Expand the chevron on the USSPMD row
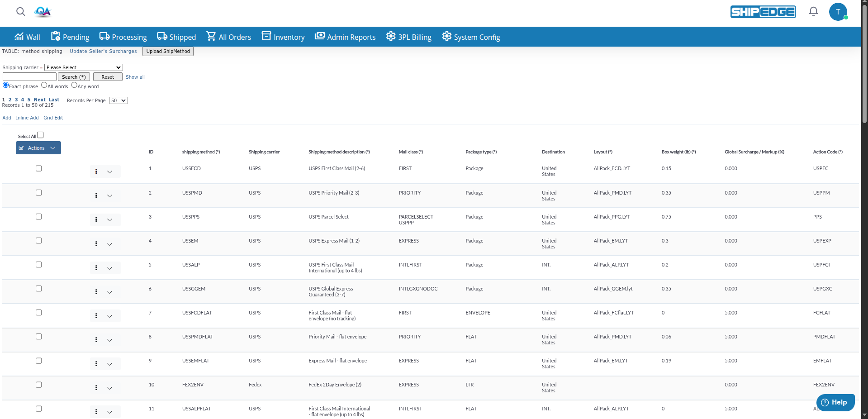The height and width of the screenshot is (419, 868). click(x=110, y=196)
